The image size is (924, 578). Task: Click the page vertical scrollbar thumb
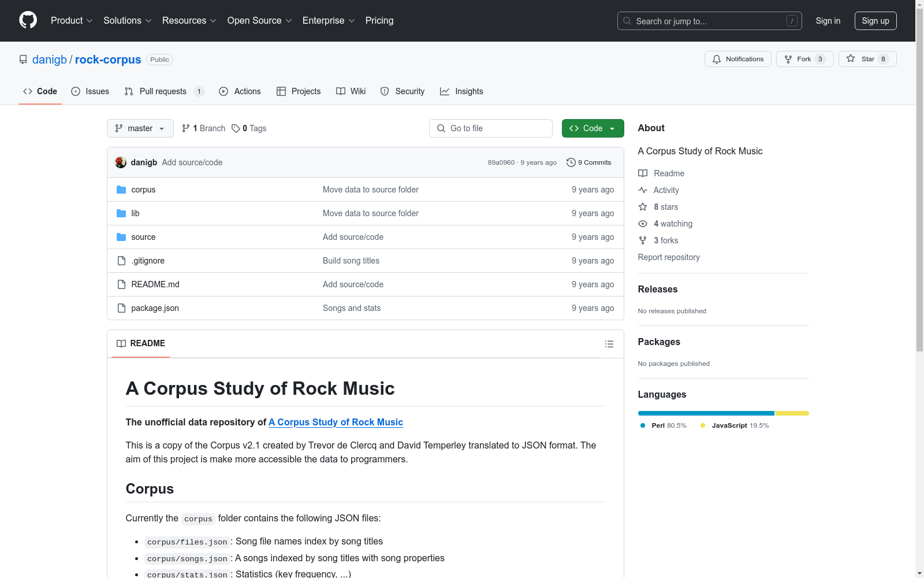coord(919,179)
